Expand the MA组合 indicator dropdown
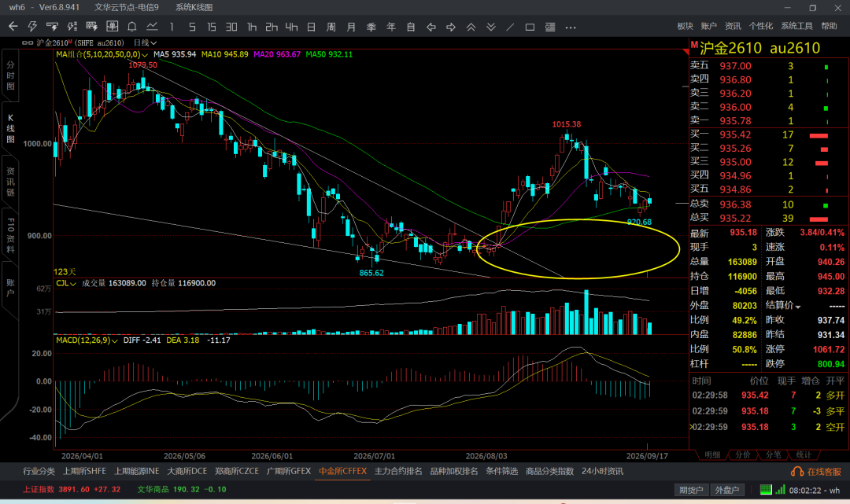The height and width of the screenshot is (504, 850). pos(145,55)
